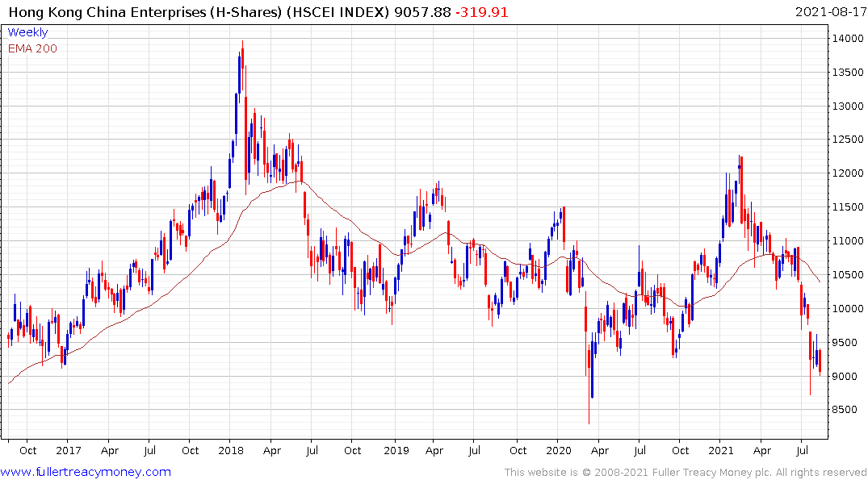Open the www.fullertreacymoney.com link
The height and width of the screenshot is (484, 868).
pos(86,472)
